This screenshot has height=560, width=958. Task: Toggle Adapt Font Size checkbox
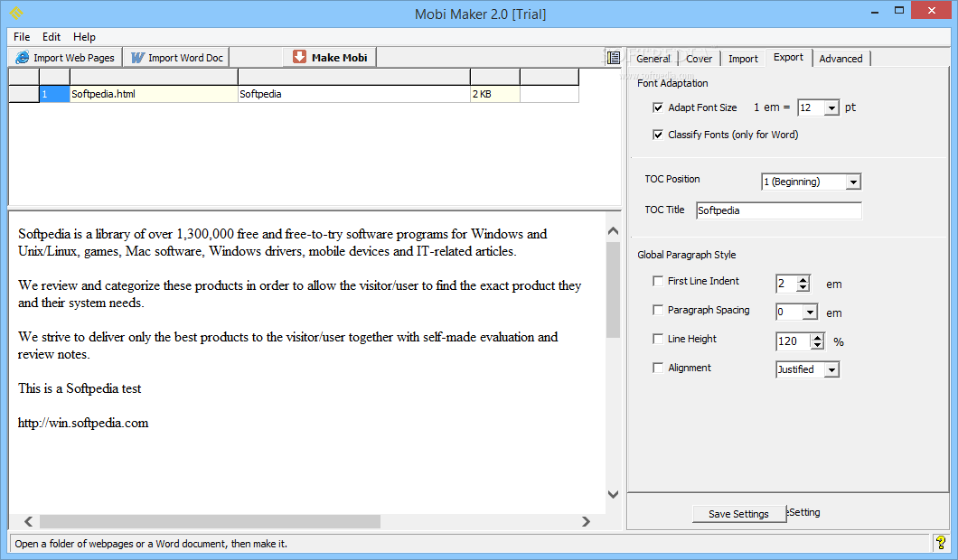point(658,107)
